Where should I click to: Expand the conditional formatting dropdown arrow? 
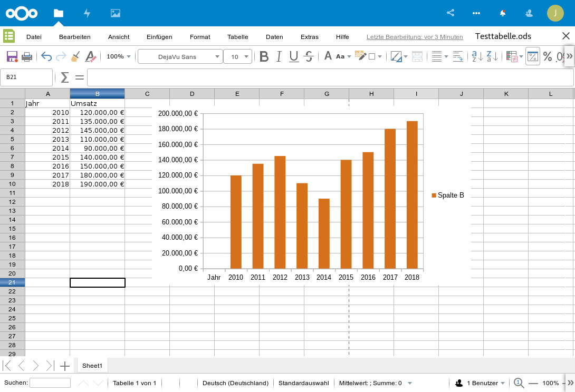[x=521, y=56]
